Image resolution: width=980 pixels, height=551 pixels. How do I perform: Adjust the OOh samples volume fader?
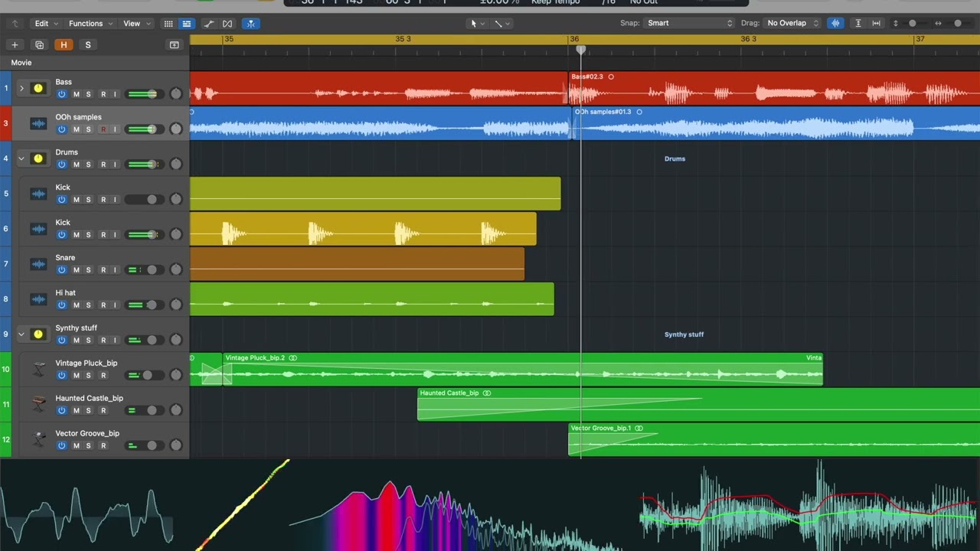point(152,129)
